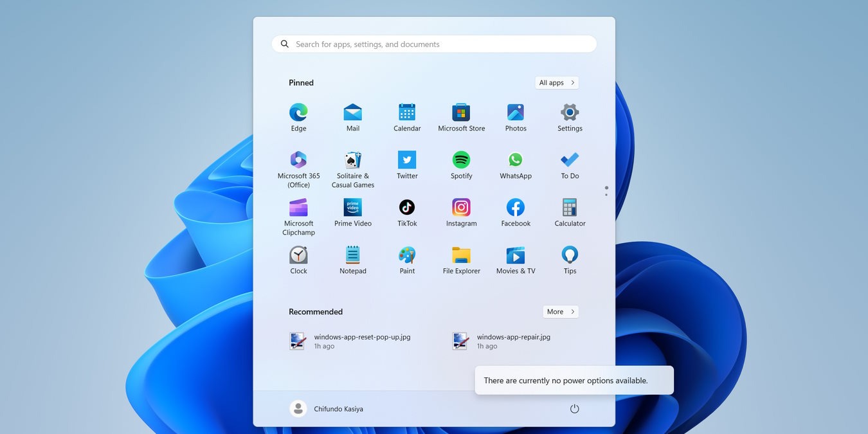The image size is (868, 434).
Task: Launch Instagram
Action: point(461,208)
